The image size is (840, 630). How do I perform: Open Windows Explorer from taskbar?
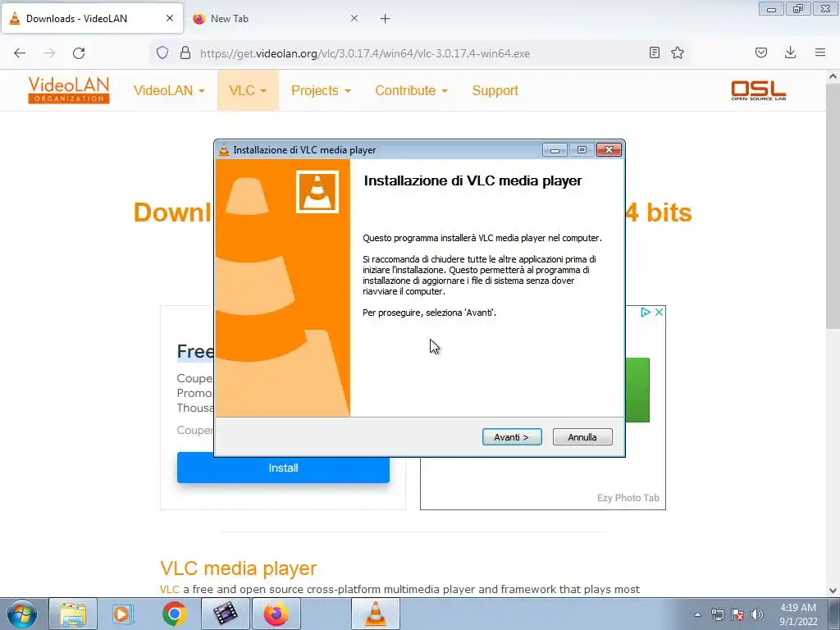pos(73,614)
